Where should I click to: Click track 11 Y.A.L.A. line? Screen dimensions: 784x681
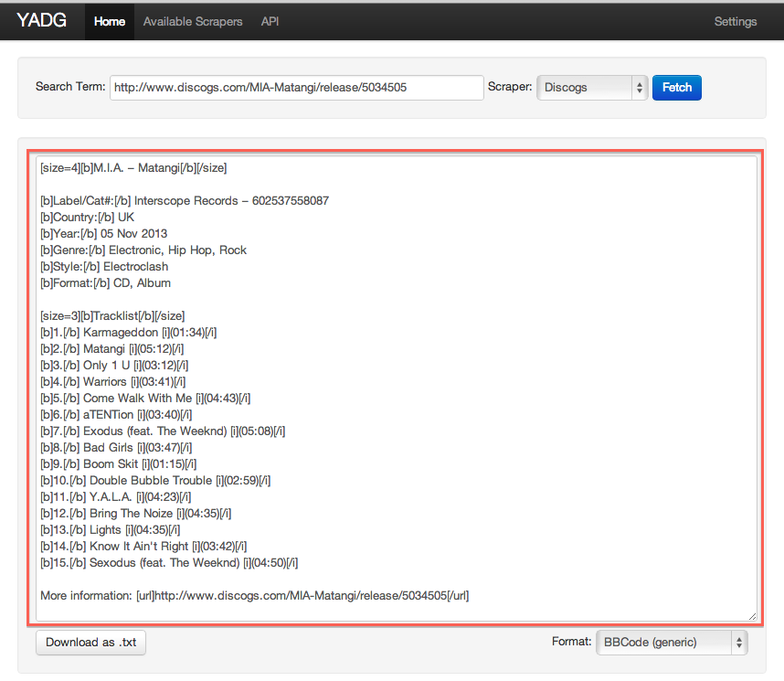115,498
